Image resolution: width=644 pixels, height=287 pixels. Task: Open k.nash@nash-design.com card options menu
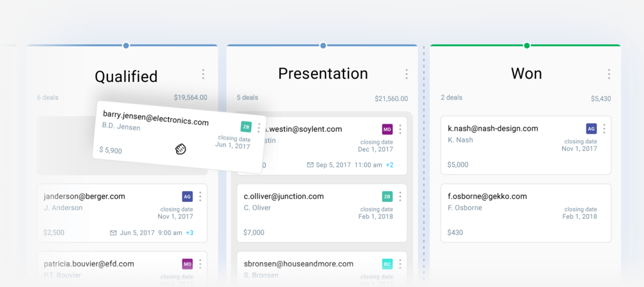604,129
